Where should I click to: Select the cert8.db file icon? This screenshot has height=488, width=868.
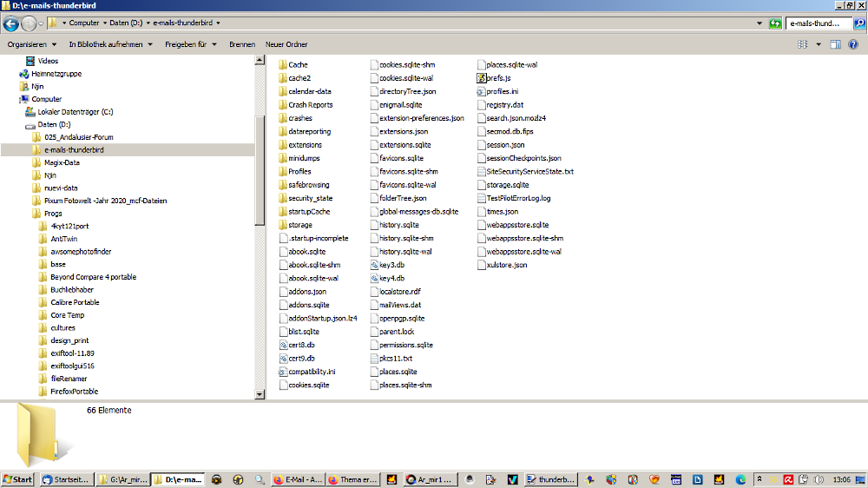[x=284, y=345]
